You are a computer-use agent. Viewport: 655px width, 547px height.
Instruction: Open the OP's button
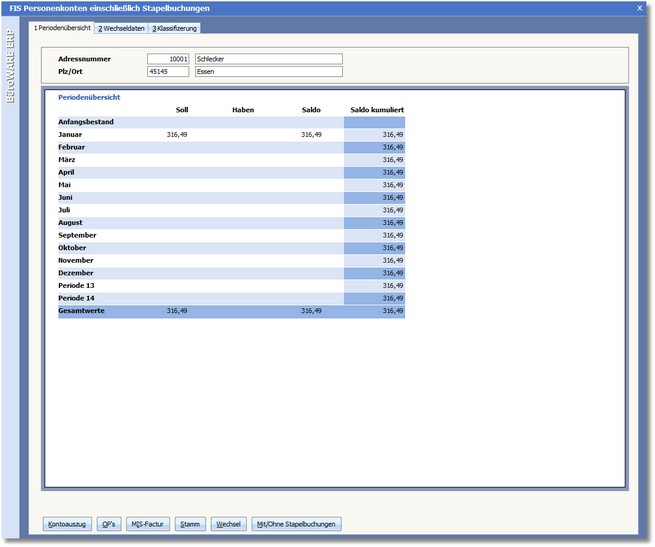click(109, 523)
